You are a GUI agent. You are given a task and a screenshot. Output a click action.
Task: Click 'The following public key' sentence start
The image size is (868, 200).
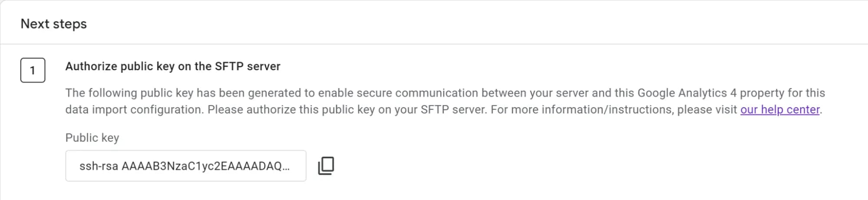(x=129, y=93)
